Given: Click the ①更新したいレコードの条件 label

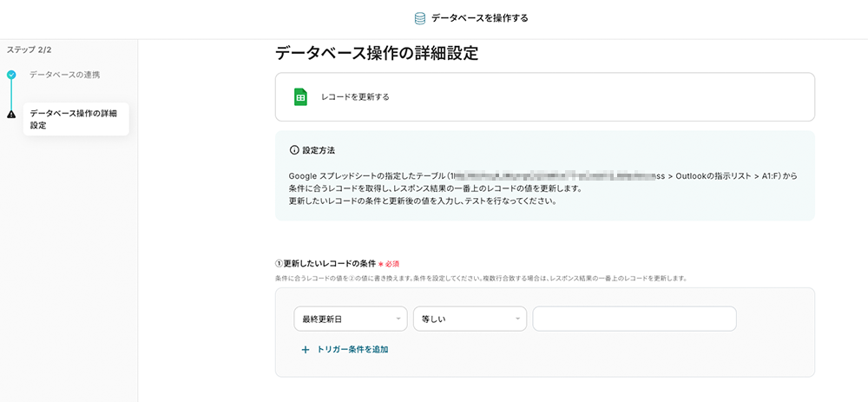Looking at the screenshot, I should tap(325, 263).
